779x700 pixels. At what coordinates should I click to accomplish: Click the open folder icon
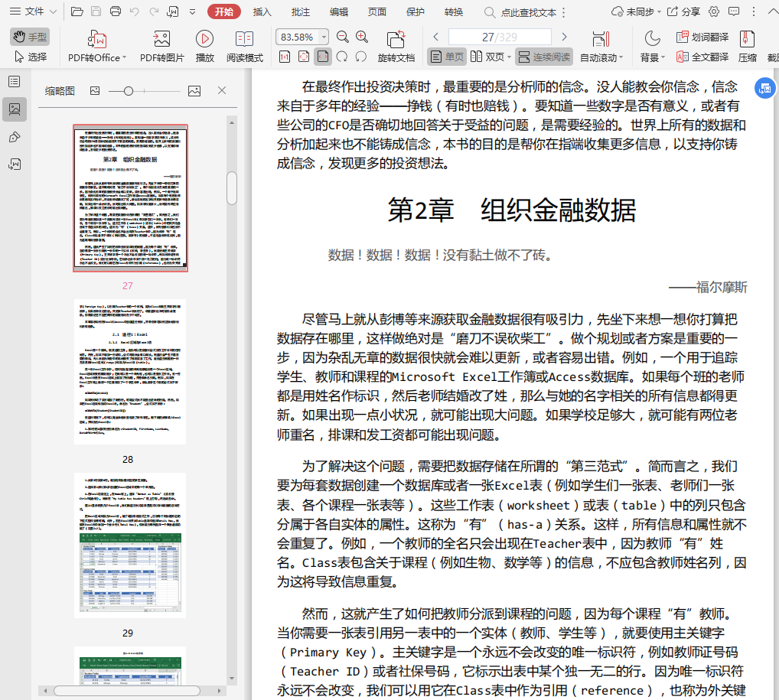coord(77,11)
